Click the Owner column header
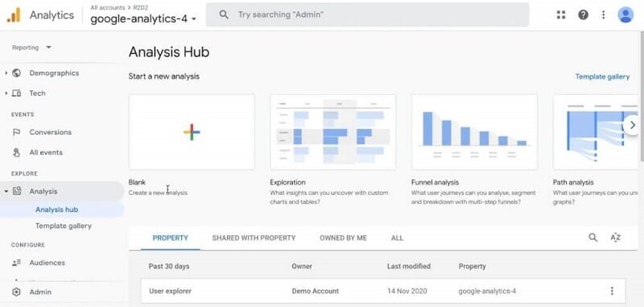Viewport: 644px width, 307px height. coord(302,267)
